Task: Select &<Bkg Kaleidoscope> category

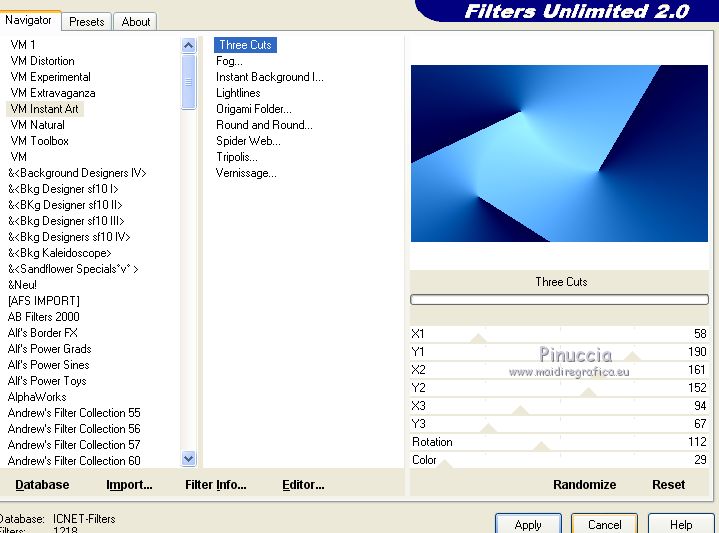Action: 60,253
